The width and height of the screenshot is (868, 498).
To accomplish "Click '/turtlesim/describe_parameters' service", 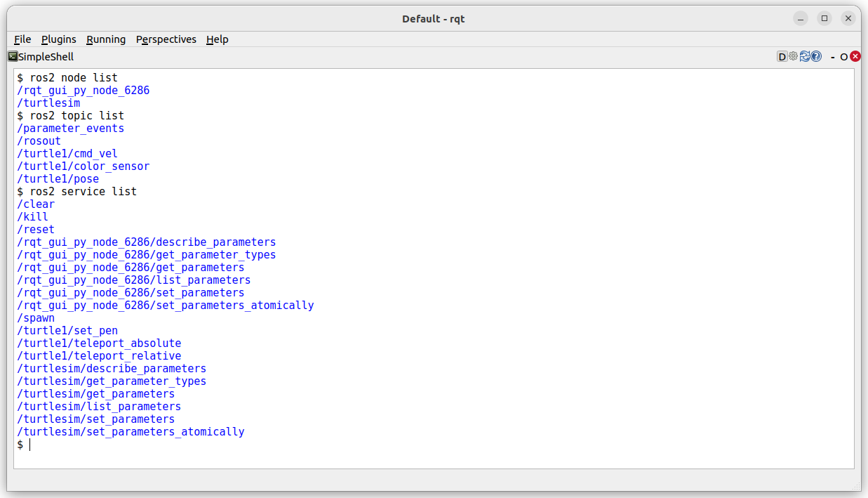I will pos(112,368).
